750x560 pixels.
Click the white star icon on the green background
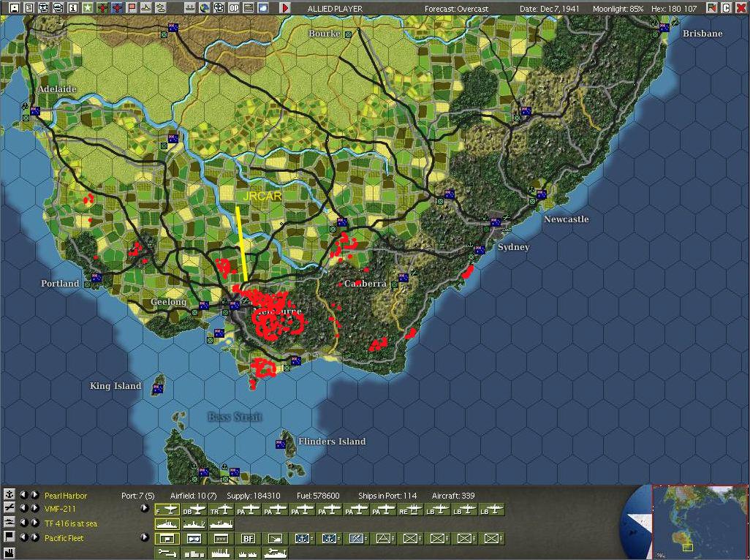click(x=88, y=7)
